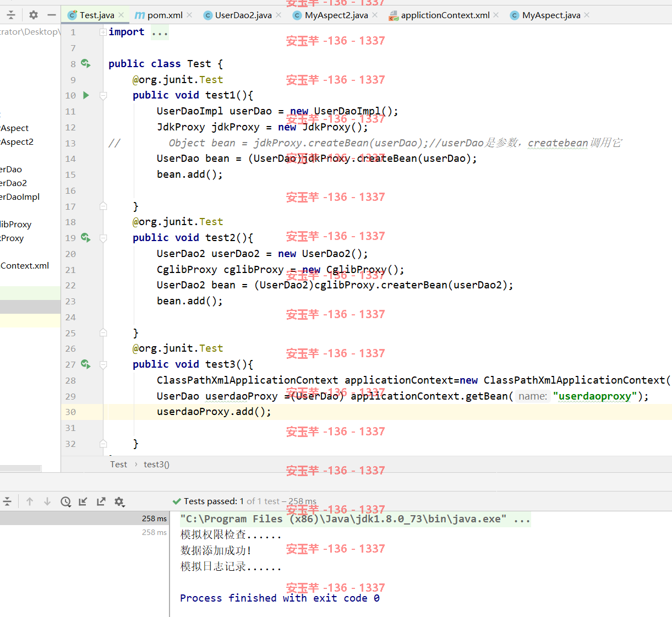
Task: Run class Test from gutter icon on line 8
Action: coord(85,63)
